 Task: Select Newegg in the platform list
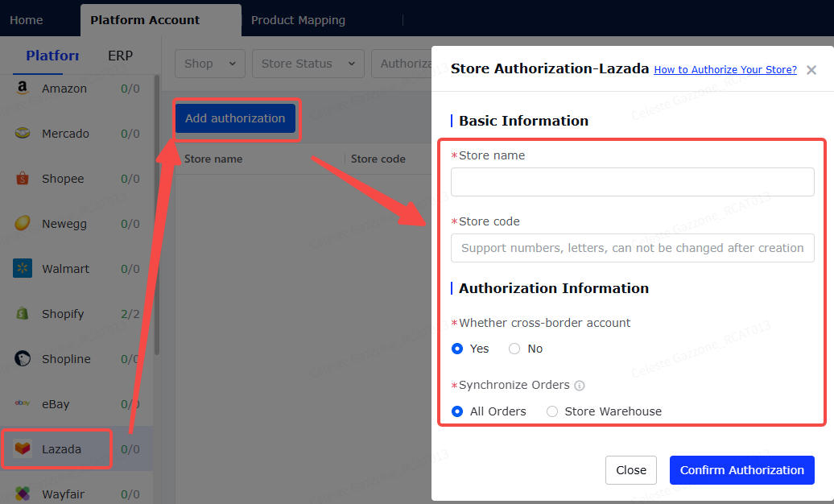[x=76, y=224]
